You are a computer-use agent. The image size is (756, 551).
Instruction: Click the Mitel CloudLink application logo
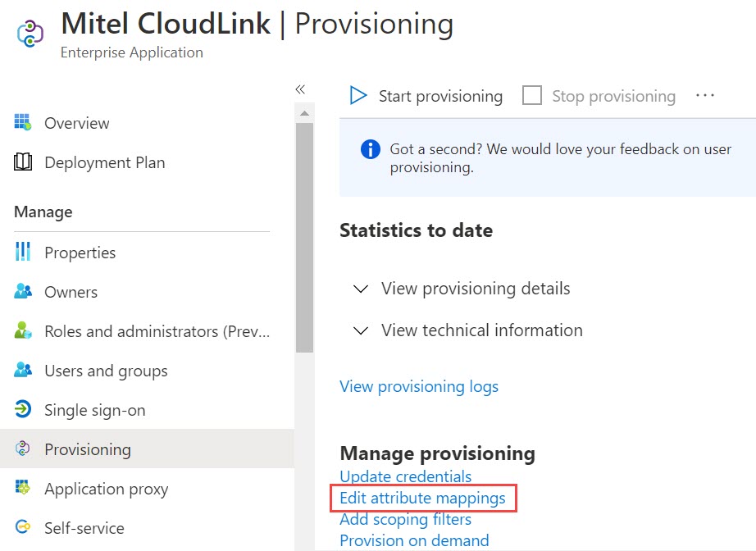pos(30,34)
